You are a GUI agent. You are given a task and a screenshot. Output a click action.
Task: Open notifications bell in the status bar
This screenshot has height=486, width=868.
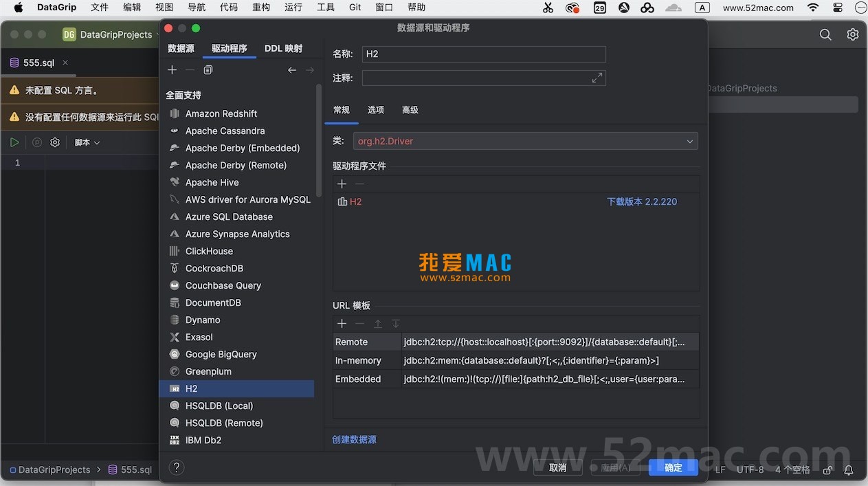[849, 470]
